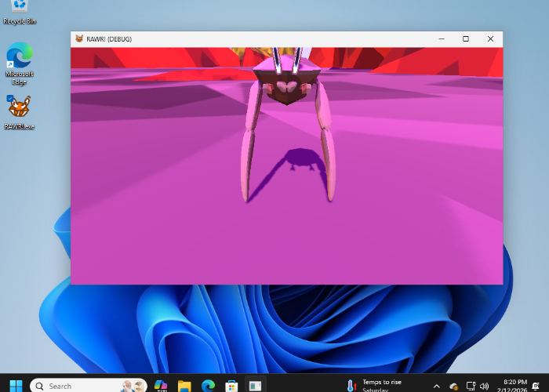Maximize the RAWR! (DEBUG) window
This screenshot has height=392, width=549.
(x=465, y=39)
